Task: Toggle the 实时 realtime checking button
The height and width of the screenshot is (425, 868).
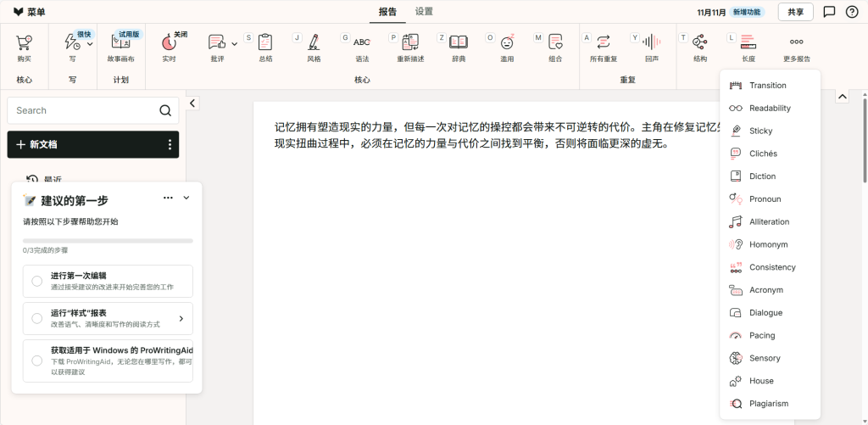Action: pyautogui.click(x=169, y=42)
